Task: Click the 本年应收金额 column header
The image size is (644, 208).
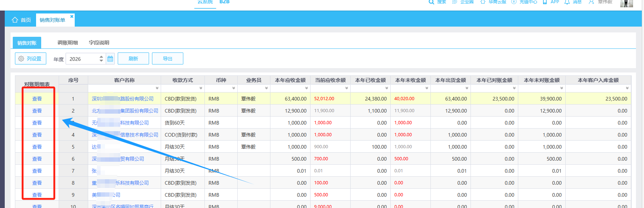Action: point(290,80)
